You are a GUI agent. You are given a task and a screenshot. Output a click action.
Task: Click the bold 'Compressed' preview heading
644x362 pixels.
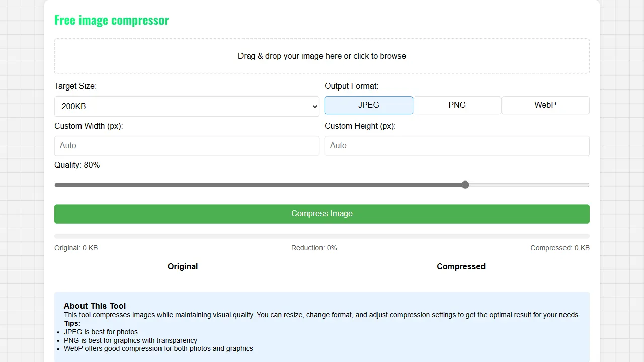tap(461, 267)
